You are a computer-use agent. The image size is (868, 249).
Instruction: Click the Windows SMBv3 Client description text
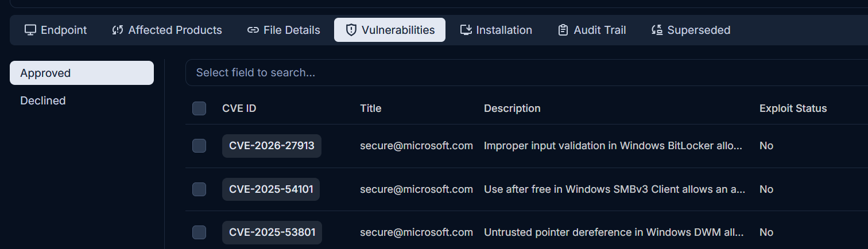click(614, 189)
